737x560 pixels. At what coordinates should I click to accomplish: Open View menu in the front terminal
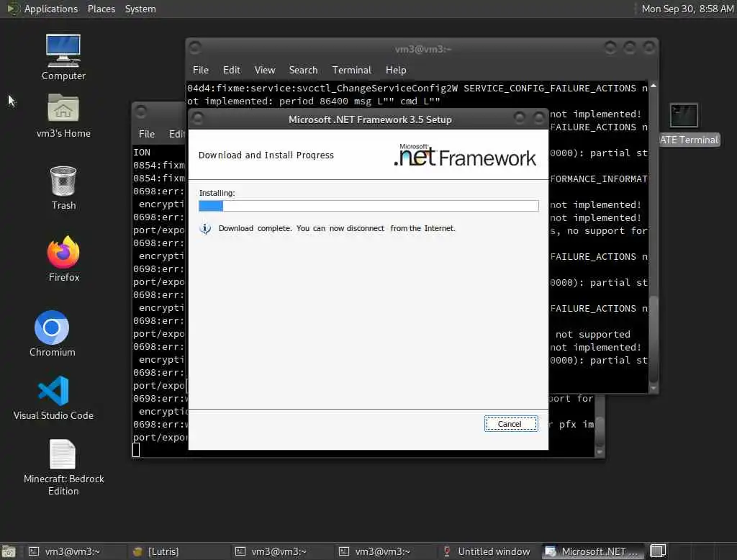point(265,70)
